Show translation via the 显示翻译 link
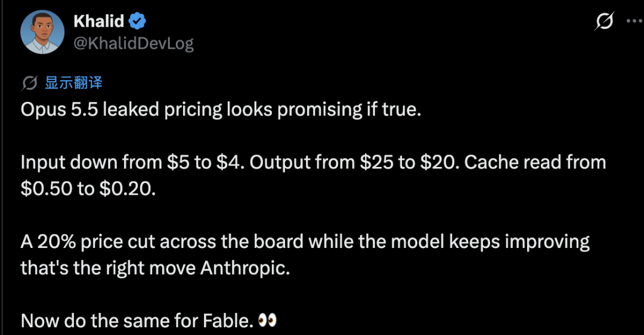The image size is (644, 335). (73, 83)
